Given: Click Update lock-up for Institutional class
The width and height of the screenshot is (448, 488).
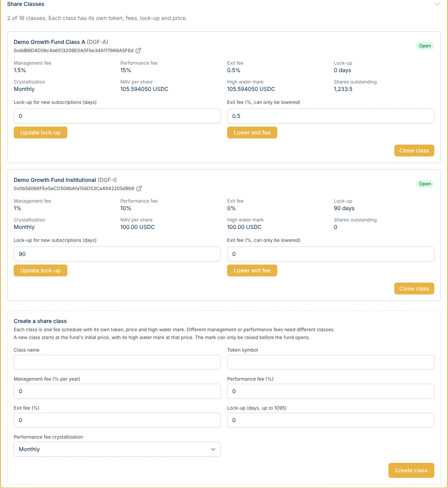Looking at the screenshot, I should [x=40, y=270].
